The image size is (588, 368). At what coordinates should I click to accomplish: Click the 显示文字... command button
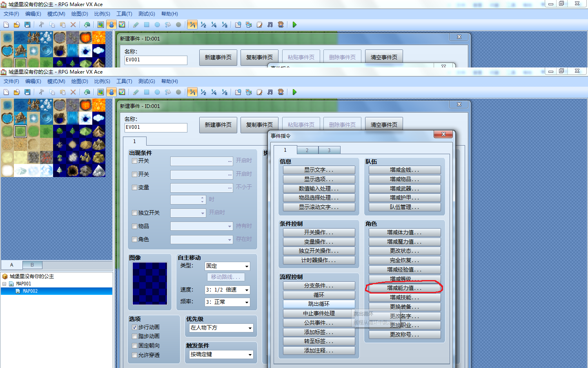tap(319, 170)
